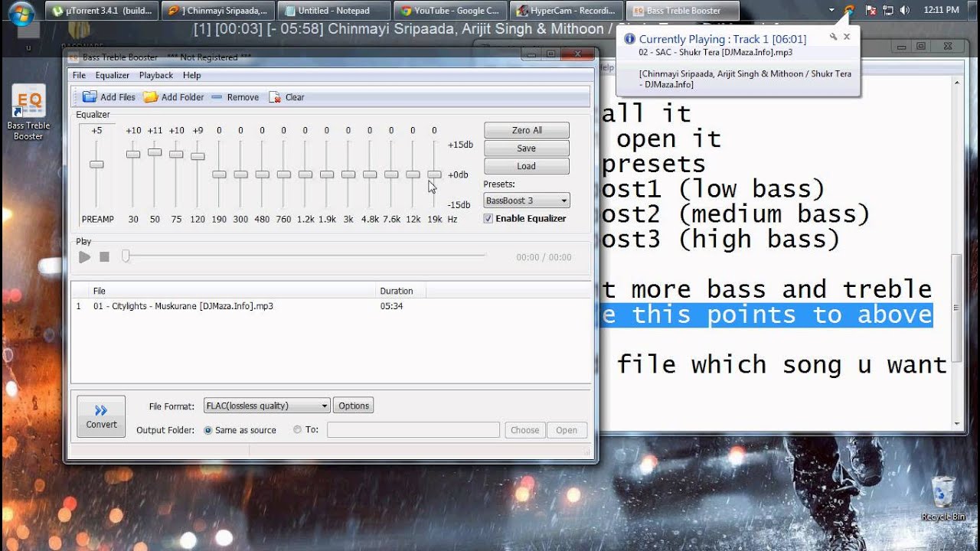The width and height of the screenshot is (980, 551).
Task: Click the Save preset button
Action: pos(527,148)
